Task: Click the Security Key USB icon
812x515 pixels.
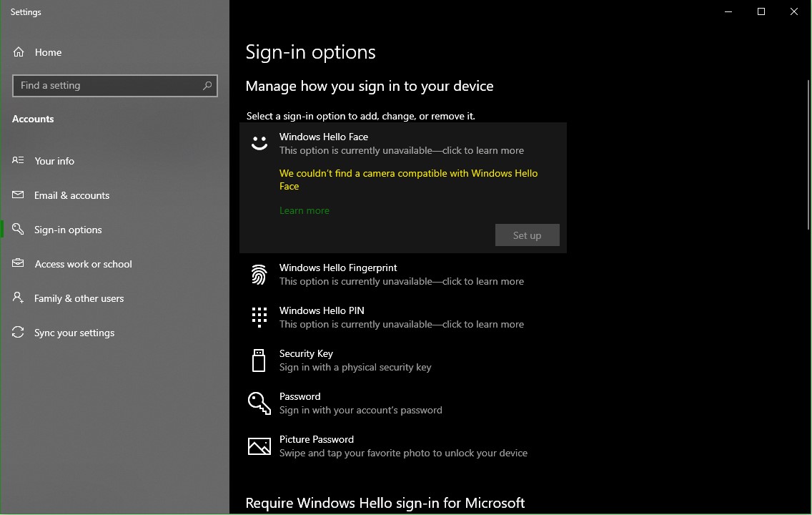Action: coord(259,360)
